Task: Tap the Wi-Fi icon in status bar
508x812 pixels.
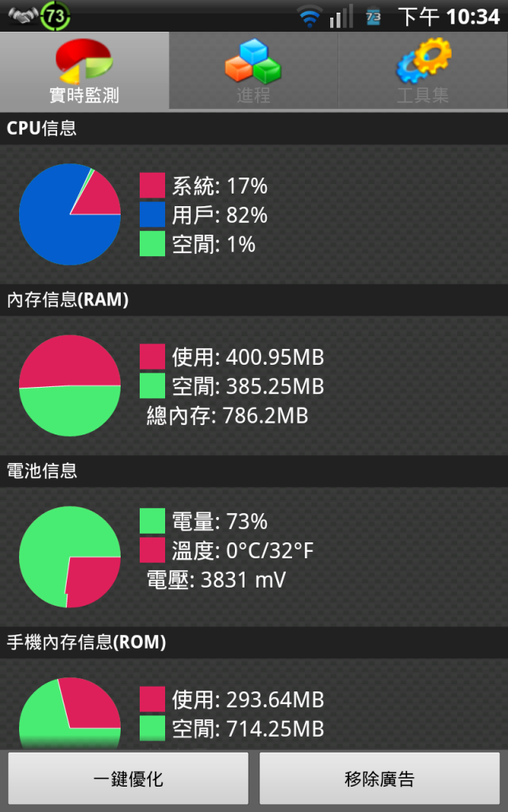Action: click(310, 17)
